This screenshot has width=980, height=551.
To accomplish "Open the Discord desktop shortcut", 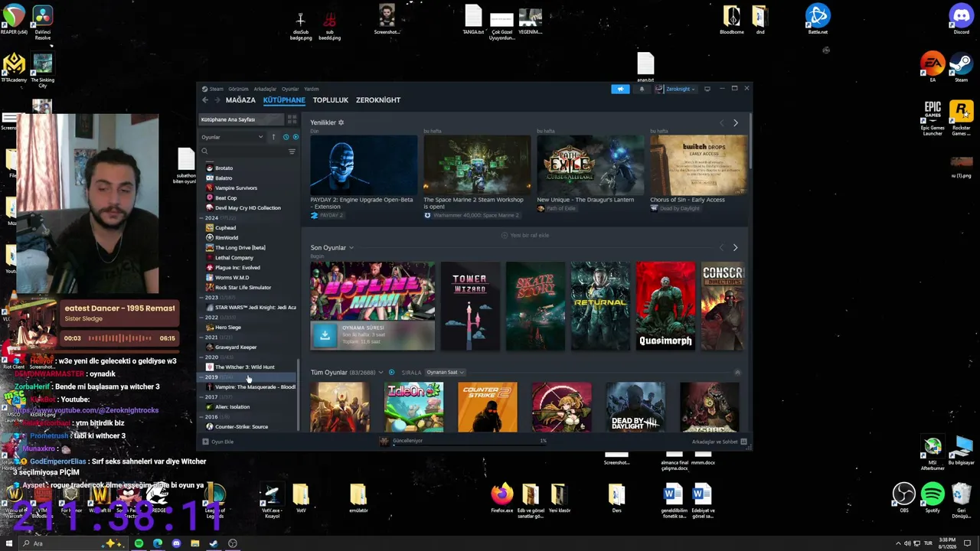I will (961, 20).
